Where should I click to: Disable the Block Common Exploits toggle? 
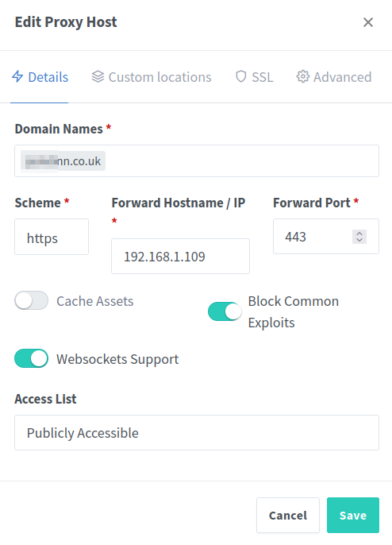[225, 311]
